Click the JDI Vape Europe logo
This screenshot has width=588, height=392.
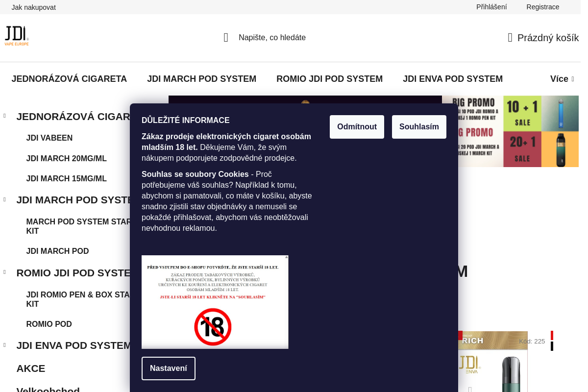pyautogui.click(x=17, y=36)
